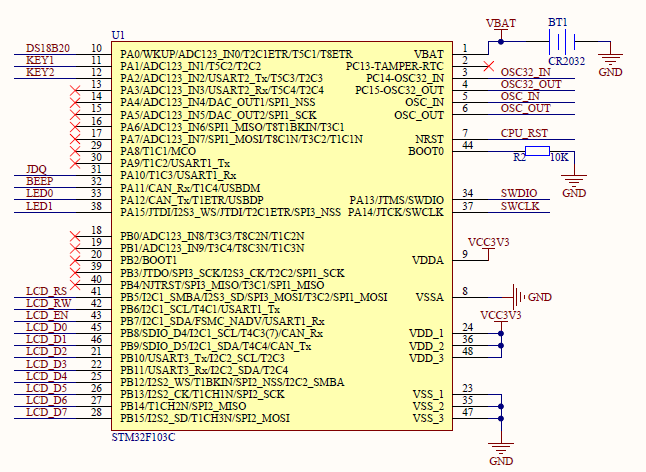Click the LCD_D7 net label
Image resolution: width=646 pixels, height=472 pixels.
pos(47,412)
